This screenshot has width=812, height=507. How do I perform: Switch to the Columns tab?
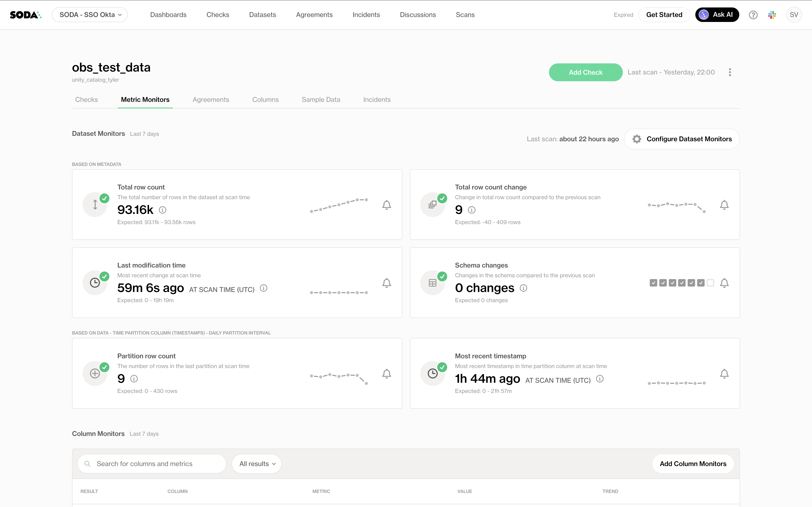click(265, 100)
